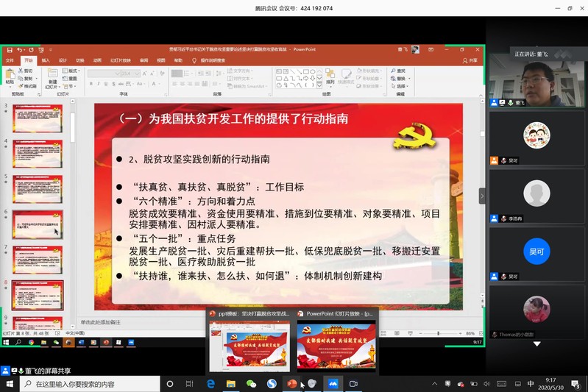Click the Save icon in Quick Access Toolbar
Image resolution: width=588 pixels, height=392 pixels.
pos(9,49)
